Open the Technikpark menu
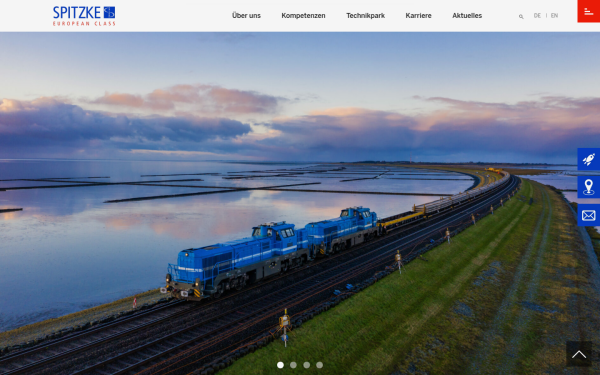Viewport: 600px width, 375px height. pos(365,16)
